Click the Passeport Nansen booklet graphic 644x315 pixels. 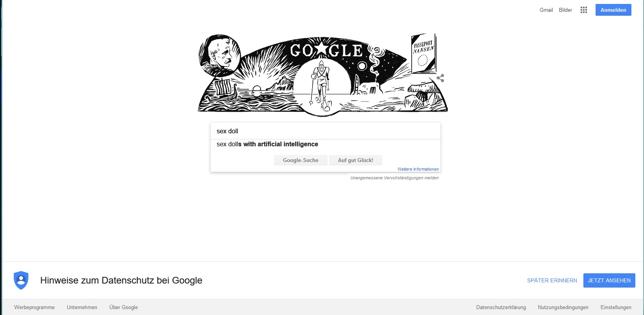[x=423, y=53]
